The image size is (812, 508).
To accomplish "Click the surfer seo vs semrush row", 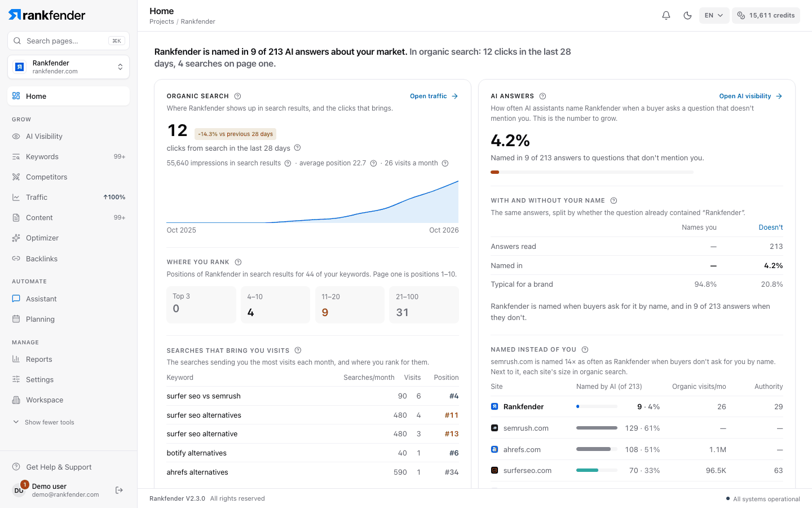I will pyautogui.click(x=312, y=396).
